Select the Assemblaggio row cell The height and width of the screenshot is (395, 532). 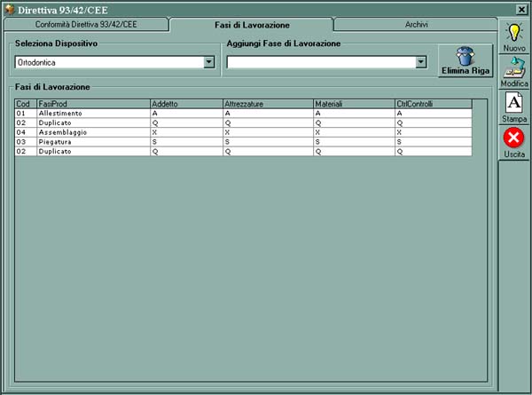(93, 132)
